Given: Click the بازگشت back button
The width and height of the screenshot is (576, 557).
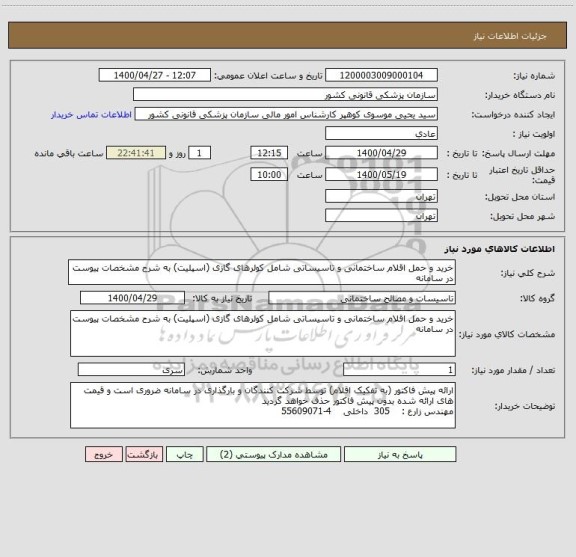Looking at the screenshot, I should tap(144, 454).
